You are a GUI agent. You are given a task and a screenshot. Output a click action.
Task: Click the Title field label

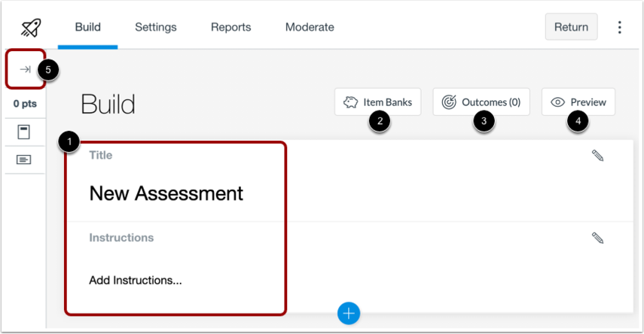101,155
